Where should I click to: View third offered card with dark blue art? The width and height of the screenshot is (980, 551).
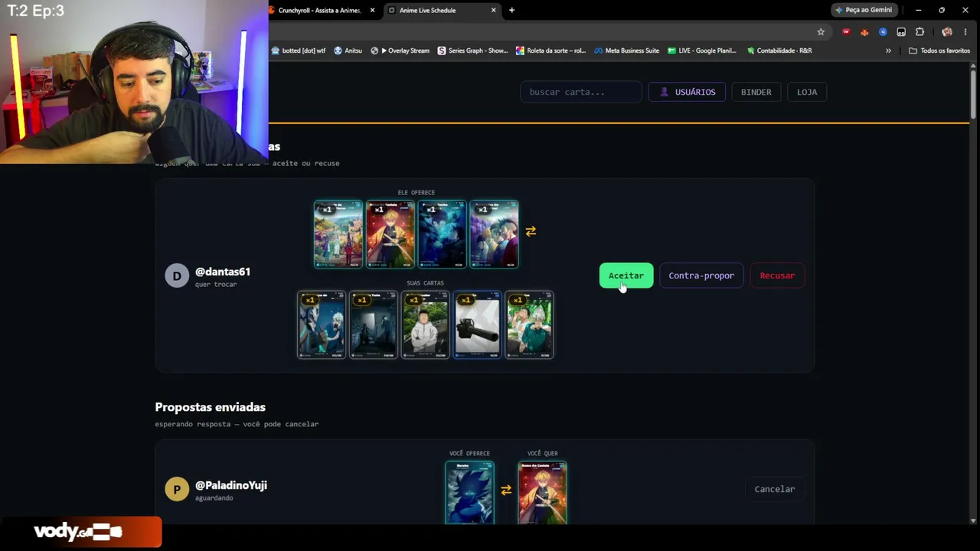[442, 234]
